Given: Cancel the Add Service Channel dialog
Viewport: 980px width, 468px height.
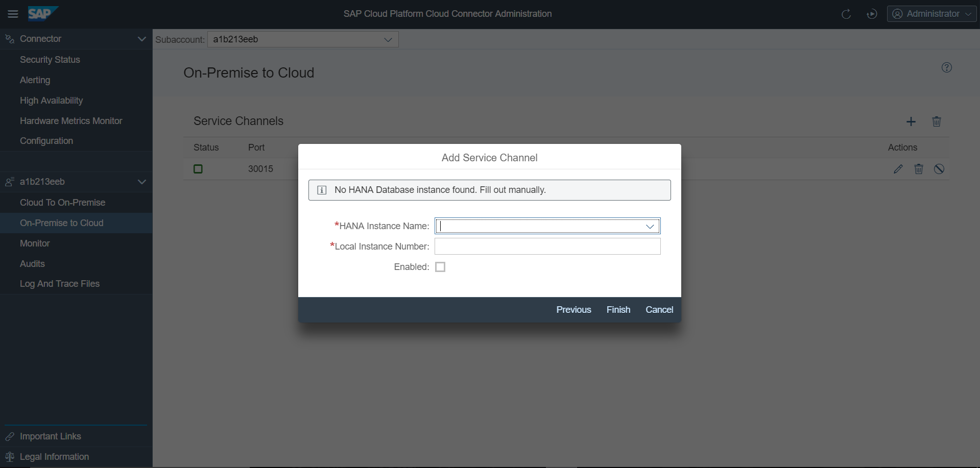Looking at the screenshot, I should pyautogui.click(x=659, y=310).
